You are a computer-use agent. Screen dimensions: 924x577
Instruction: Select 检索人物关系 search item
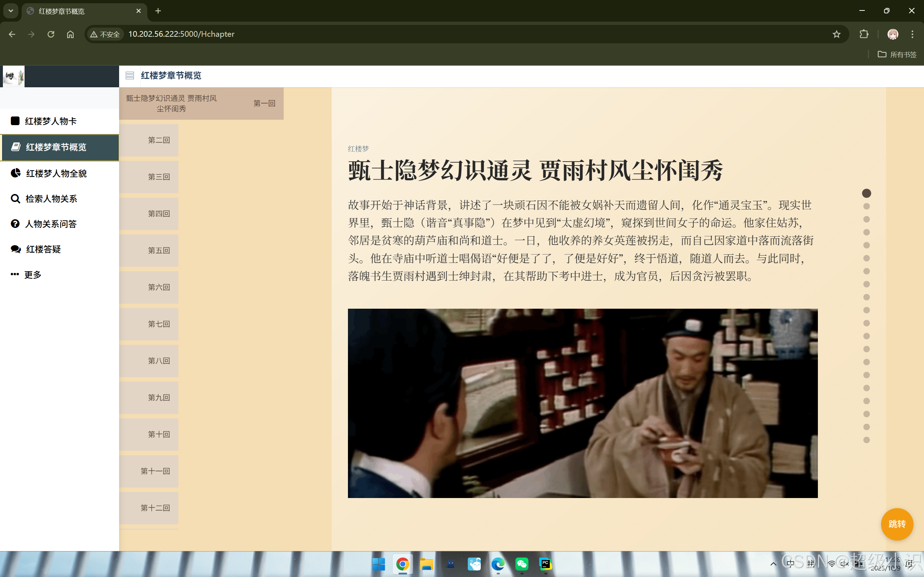pyautogui.click(x=51, y=199)
